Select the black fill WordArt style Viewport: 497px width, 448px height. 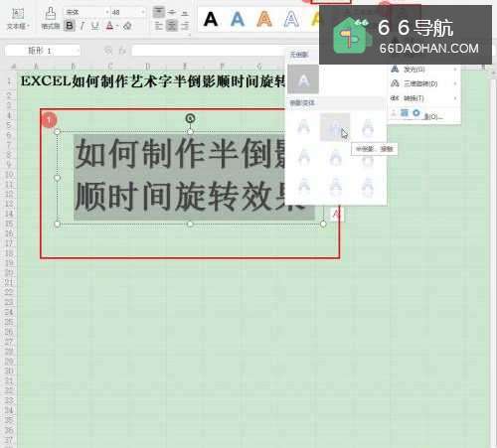[211, 19]
